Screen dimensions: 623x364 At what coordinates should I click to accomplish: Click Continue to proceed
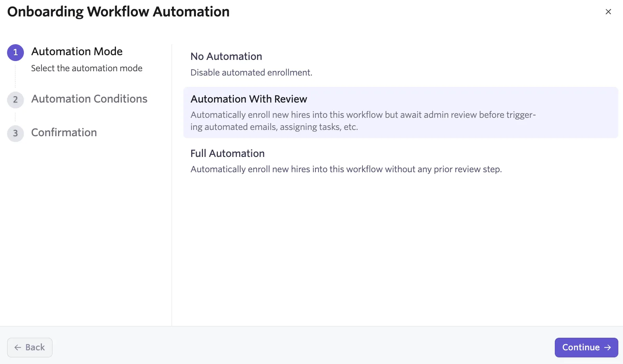pos(586,347)
